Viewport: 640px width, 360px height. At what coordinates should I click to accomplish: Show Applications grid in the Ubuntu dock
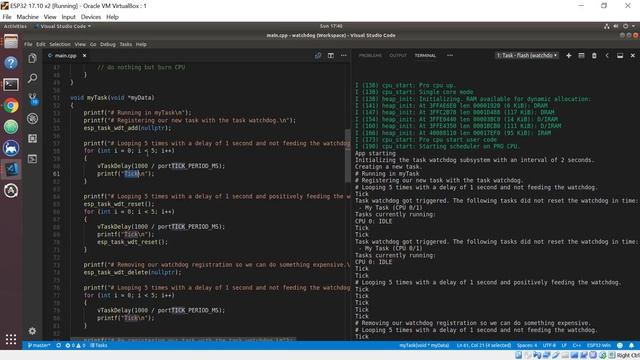click(11, 339)
